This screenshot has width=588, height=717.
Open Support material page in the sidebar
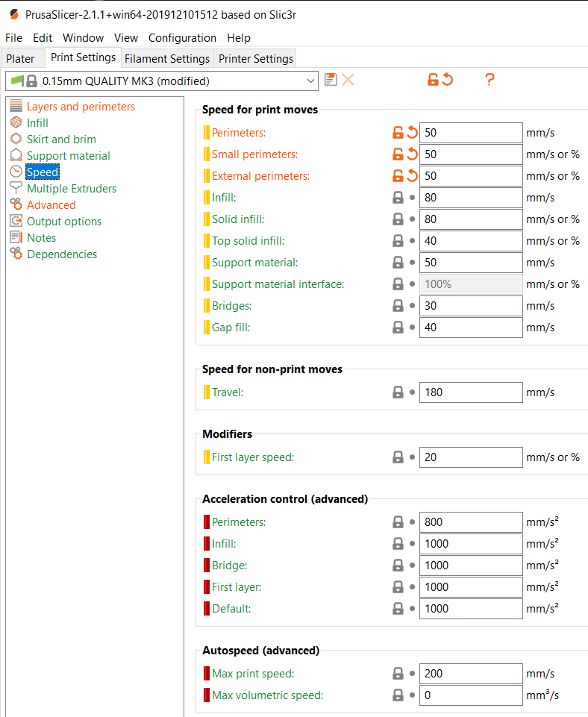(x=68, y=156)
